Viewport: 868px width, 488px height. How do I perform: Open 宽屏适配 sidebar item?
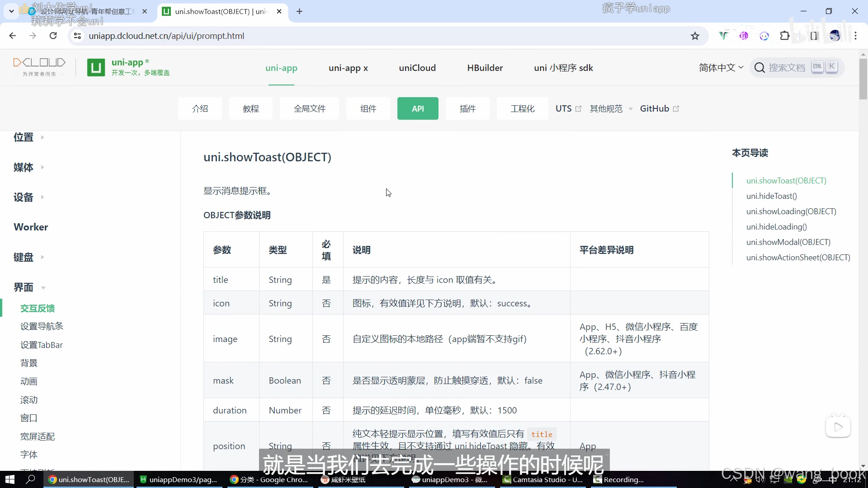38,436
